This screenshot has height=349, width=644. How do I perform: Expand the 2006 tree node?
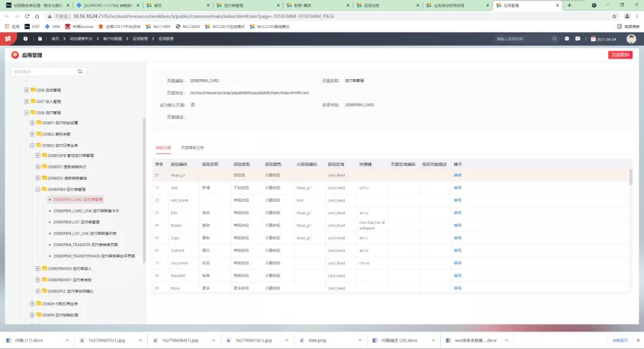26,90
